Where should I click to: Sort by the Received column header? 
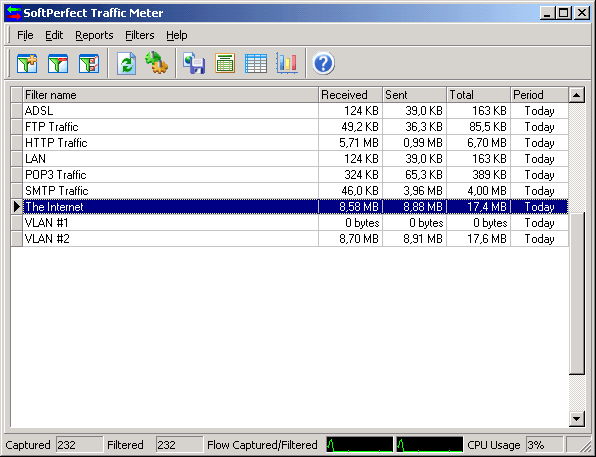[350, 95]
